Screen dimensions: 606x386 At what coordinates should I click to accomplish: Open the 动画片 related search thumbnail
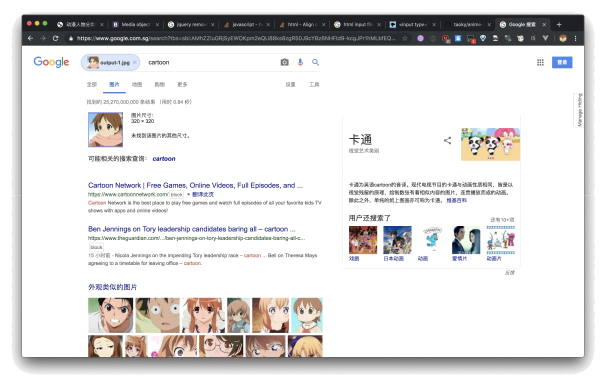click(500, 240)
